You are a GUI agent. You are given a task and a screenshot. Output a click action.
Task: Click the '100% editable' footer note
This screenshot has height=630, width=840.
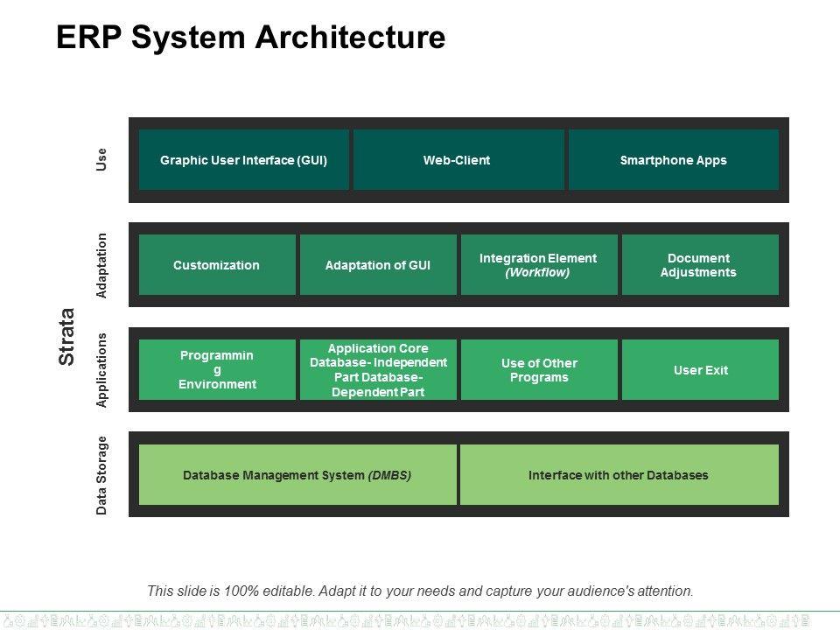point(420,591)
